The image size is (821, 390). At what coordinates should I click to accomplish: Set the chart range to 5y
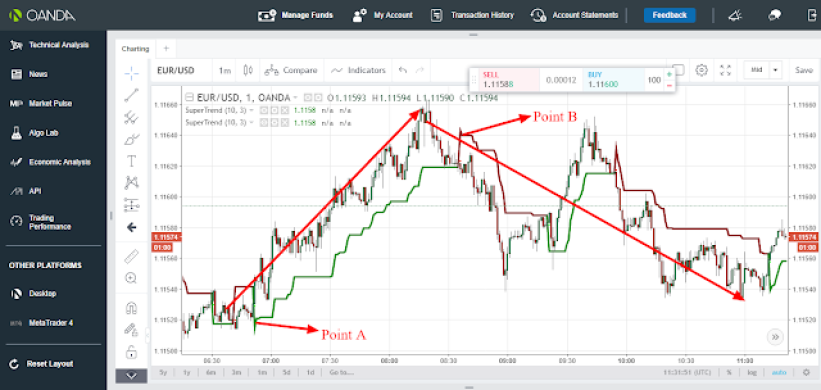(163, 373)
